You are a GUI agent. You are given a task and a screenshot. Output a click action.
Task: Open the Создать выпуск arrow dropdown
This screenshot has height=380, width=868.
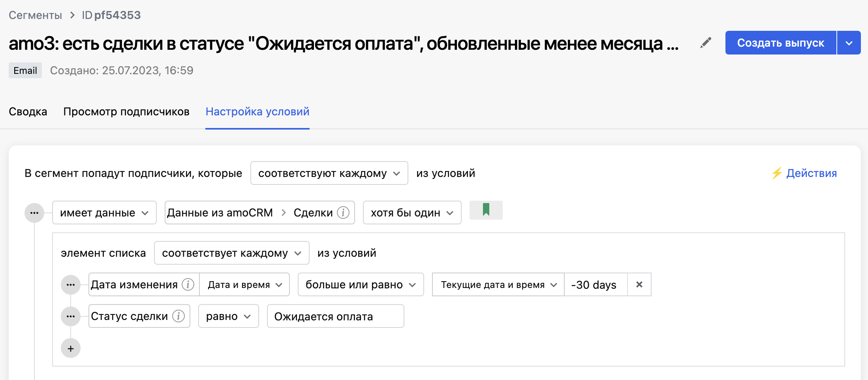coord(849,43)
